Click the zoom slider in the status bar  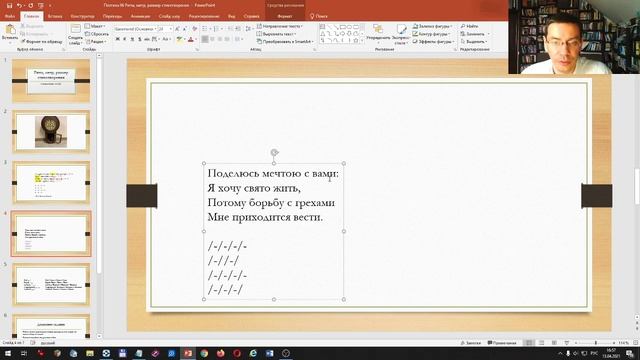[x=595, y=343]
